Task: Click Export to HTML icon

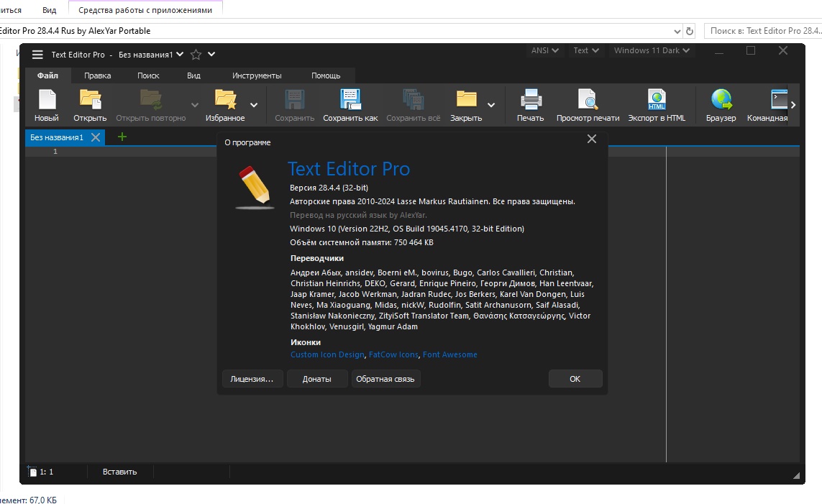Action: click(657, 99)
